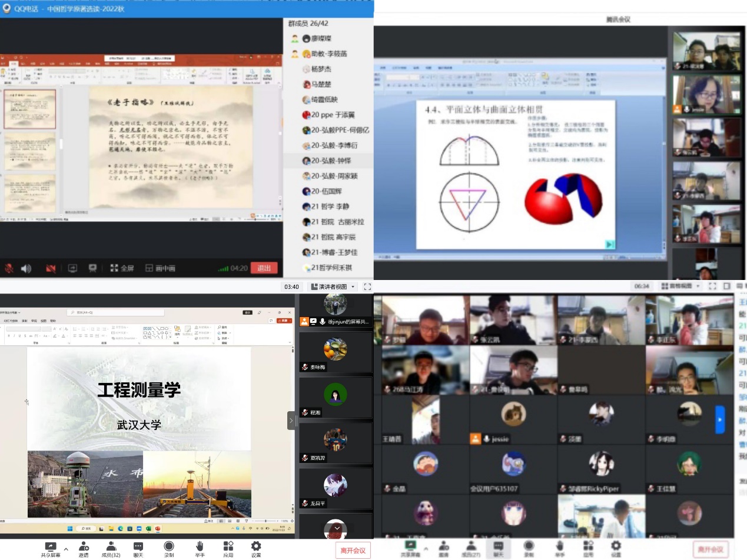747x560 pixels.
Task: Open the 成员(27) members panel
Action: 470,549
